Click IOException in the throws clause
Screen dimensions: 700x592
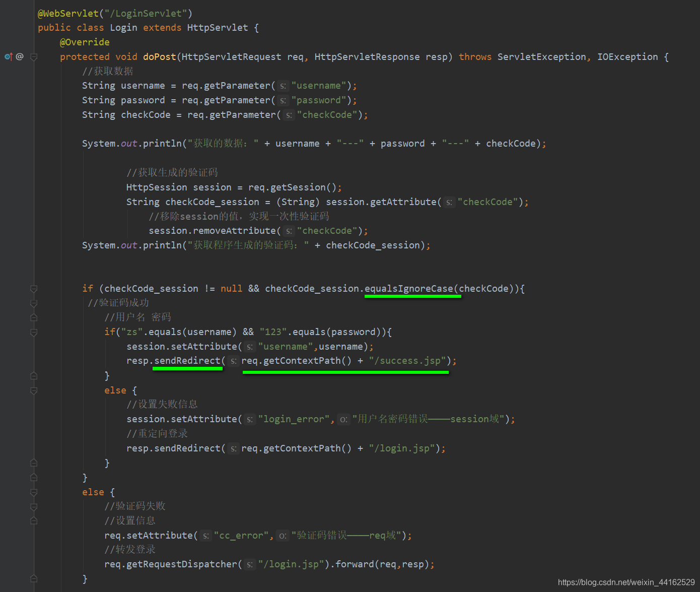click(627, 57)
